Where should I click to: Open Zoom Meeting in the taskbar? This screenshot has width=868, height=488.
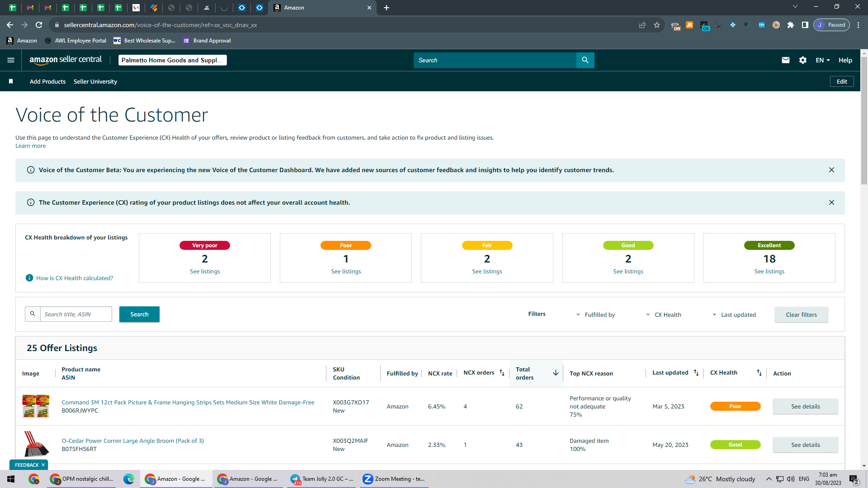coord(394,479)
